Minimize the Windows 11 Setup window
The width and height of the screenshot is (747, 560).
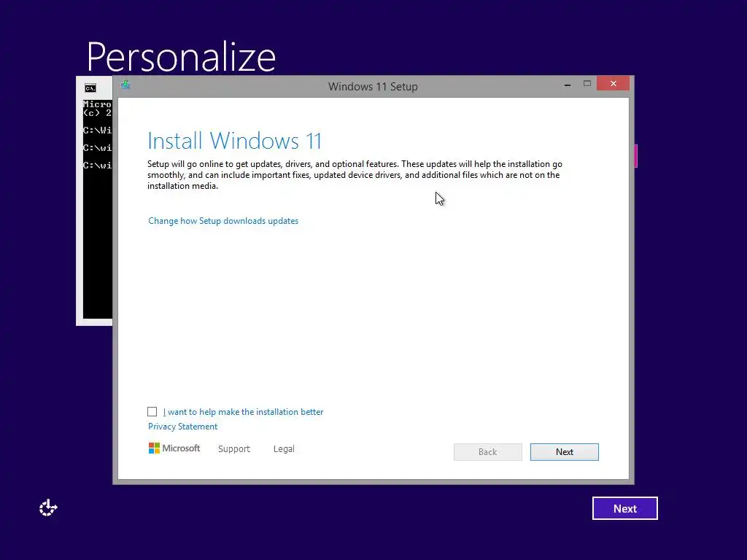568,85
